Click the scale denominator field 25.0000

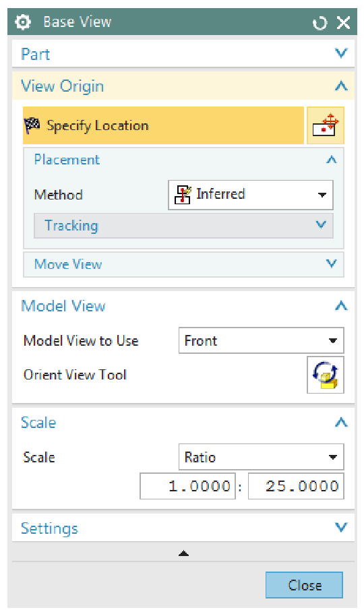(x=296, y=486)
